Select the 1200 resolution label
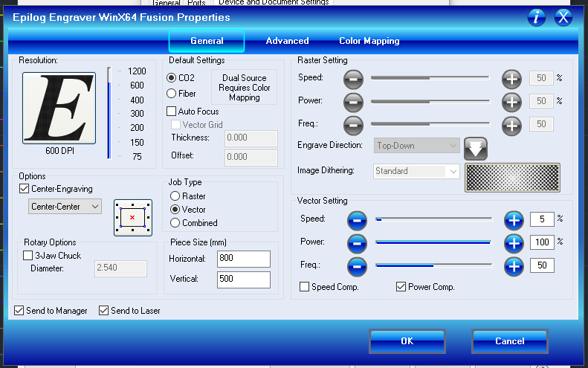The width and height of the screenshot is (588, 368). click(x=137, y=71)
